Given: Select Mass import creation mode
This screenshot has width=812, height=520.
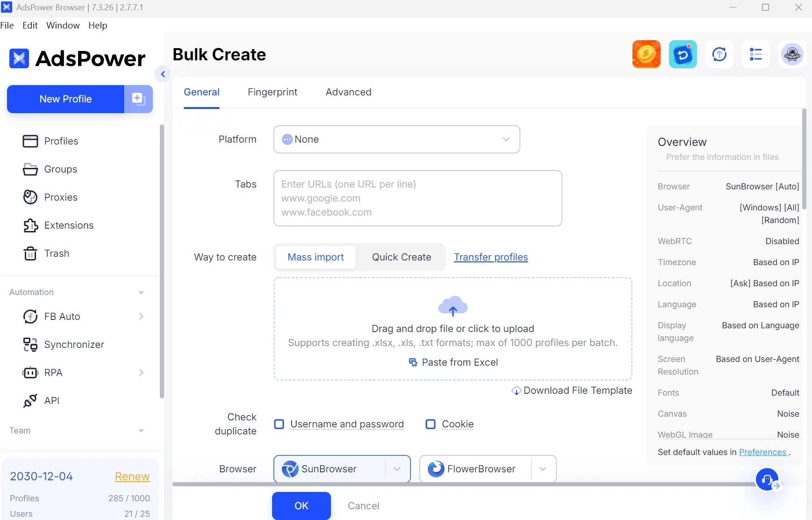Looking at the screenshot, I should pos(316,257).
